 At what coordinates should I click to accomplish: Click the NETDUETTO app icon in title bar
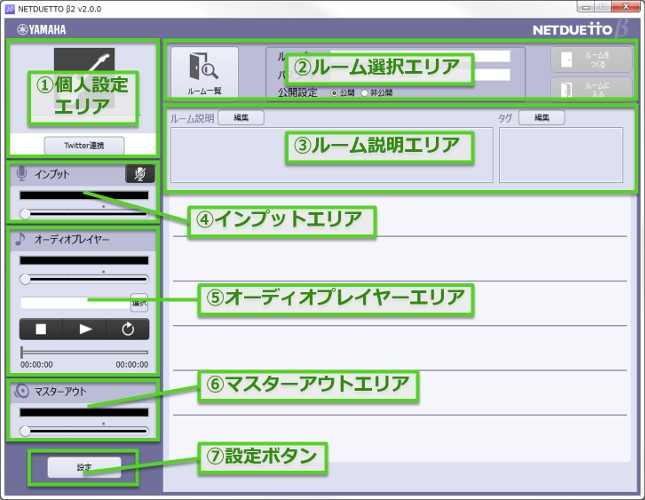9,9
